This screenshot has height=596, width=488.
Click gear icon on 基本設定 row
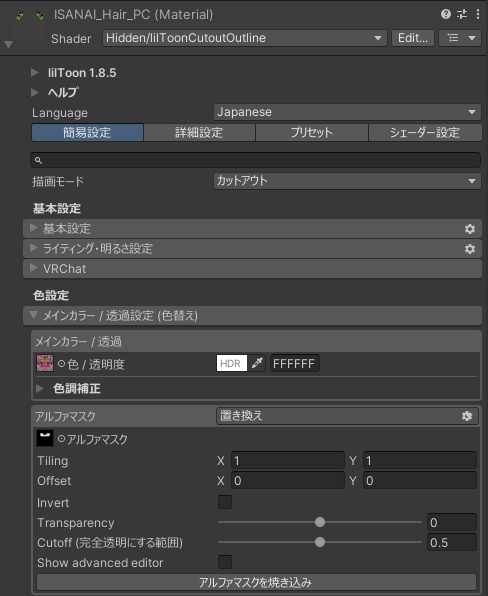pyautogui.click(x=470, y=229)
